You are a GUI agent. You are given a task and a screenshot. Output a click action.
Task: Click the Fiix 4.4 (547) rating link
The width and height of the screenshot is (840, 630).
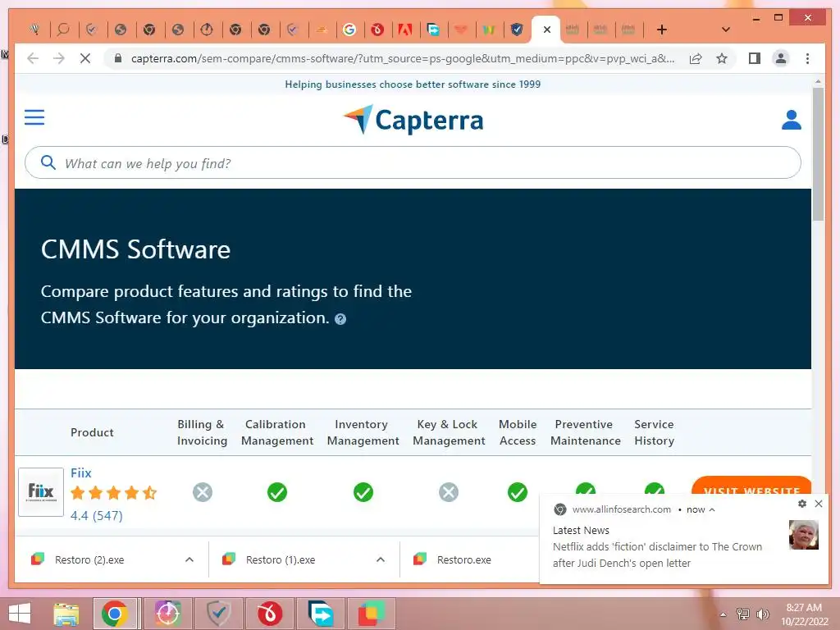point(97,515)
